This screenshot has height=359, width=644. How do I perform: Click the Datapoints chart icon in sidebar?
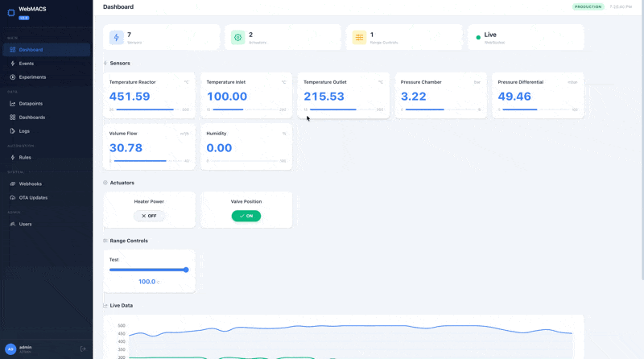[13, 104]
